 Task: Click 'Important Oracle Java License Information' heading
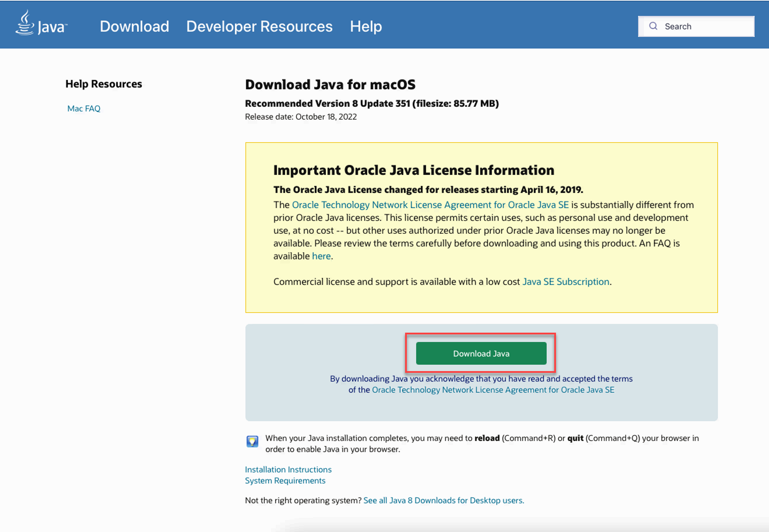pos(414,170)
